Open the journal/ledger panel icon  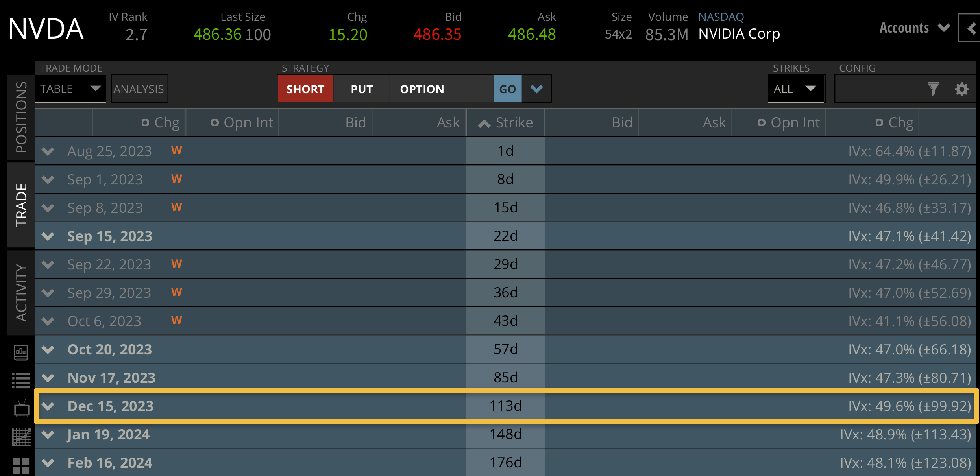pos(20,353)
